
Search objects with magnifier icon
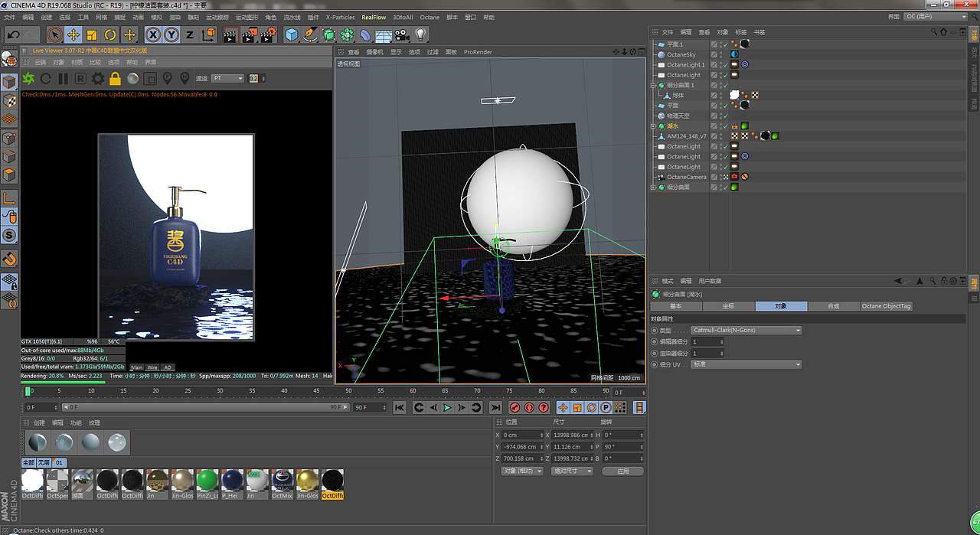click(x=933, y=32)
